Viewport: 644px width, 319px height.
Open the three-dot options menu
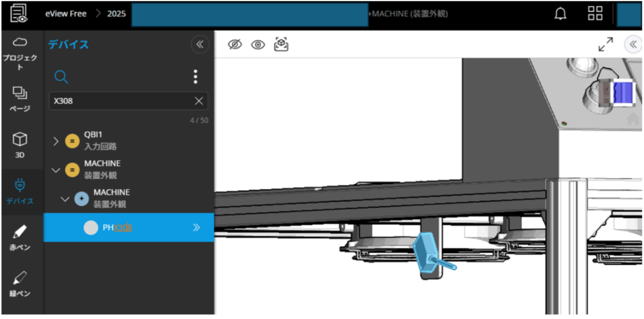196,77
